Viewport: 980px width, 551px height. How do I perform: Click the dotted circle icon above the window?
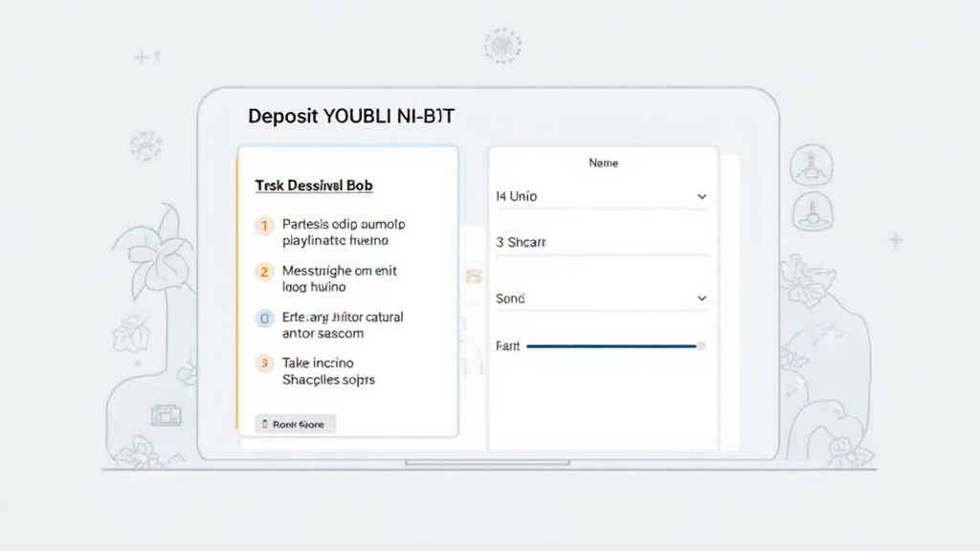pos(501,45)
